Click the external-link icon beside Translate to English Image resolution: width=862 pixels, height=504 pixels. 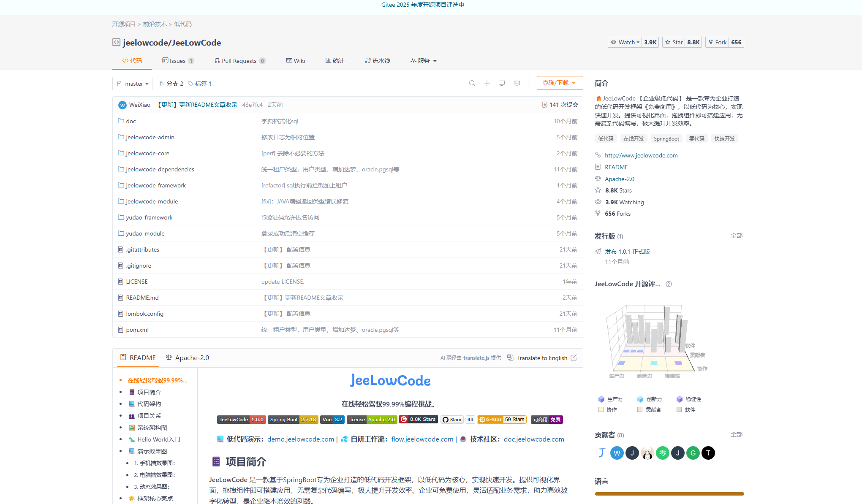[x=574, y=358]
